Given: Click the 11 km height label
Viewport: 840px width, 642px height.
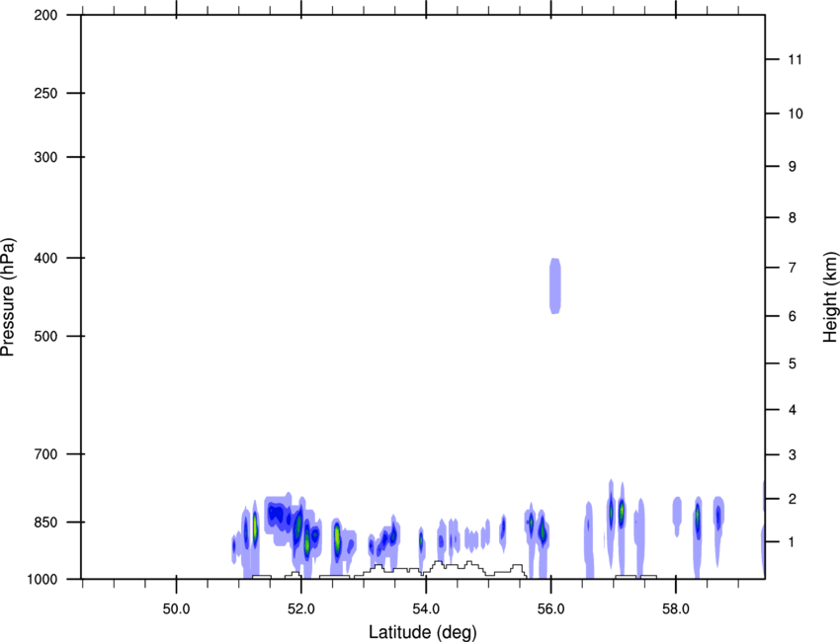Looking at the screenshot, I should coord(795,59).
